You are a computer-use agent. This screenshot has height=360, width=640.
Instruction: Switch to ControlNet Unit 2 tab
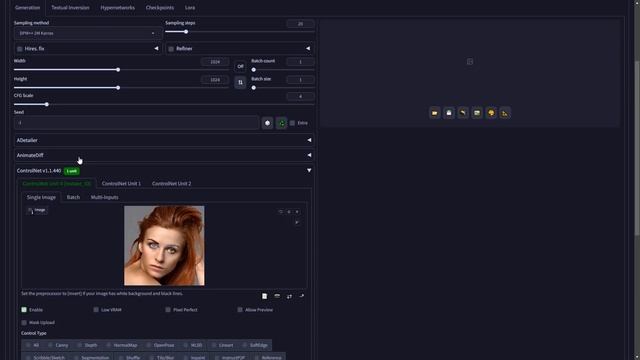pos(171,184)
